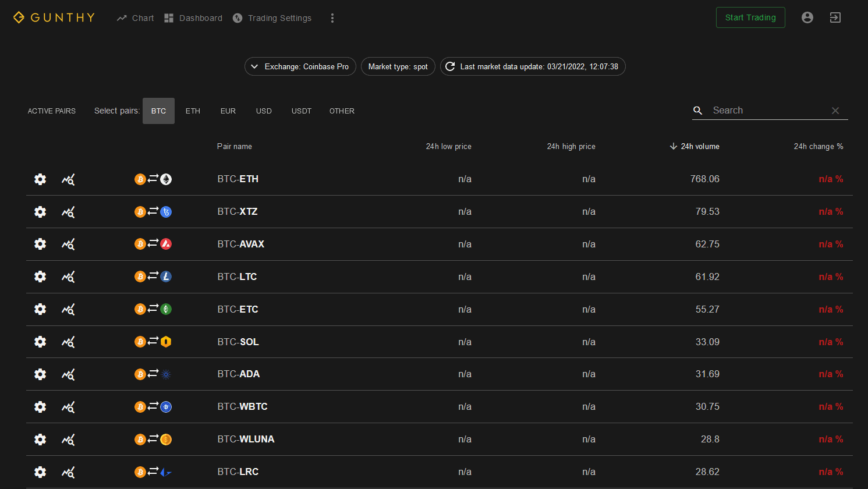868x489 pixels.
Task: Open chart analysis icon for BTC-XTZ
Action: [68, 212]
